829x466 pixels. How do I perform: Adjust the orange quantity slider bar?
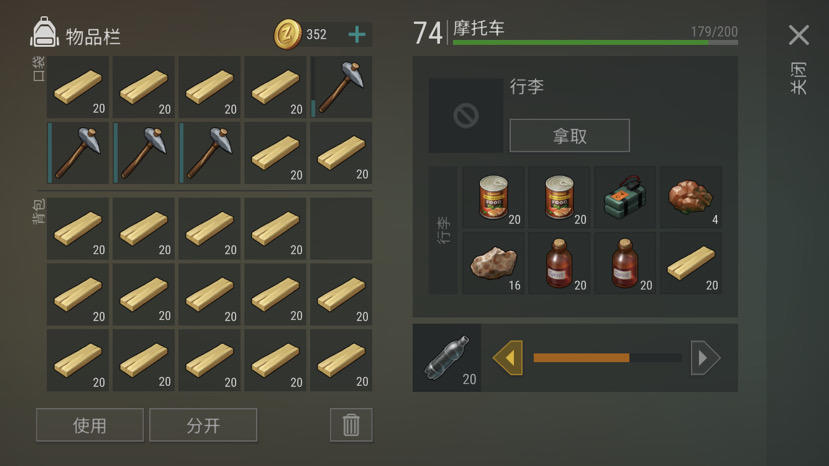tap(607, 358)
